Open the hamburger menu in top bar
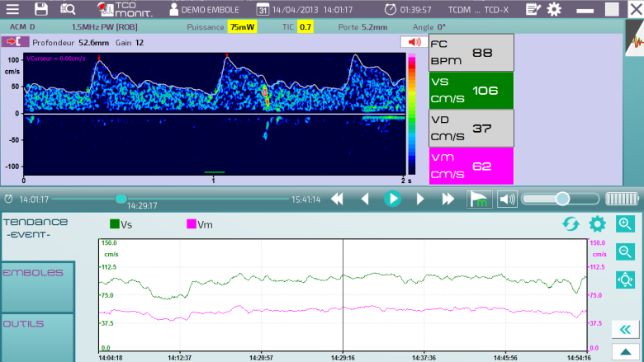Viewport: 644px width, 362px height. pyautogui.click(x=14, y=9)
